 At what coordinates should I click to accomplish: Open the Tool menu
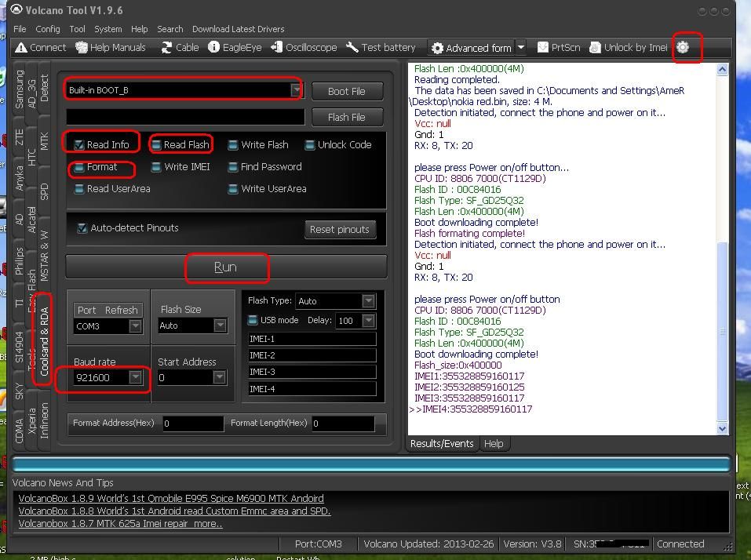pos(77,29)
